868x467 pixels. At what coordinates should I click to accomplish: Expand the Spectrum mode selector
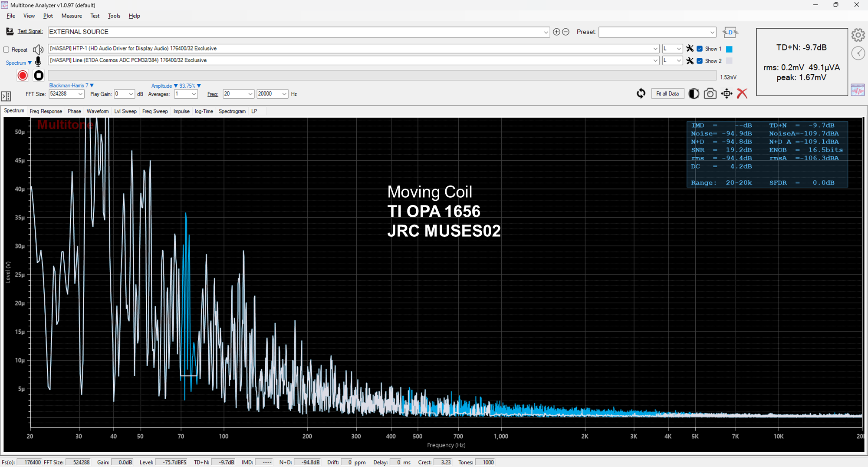tap(19, 63)
